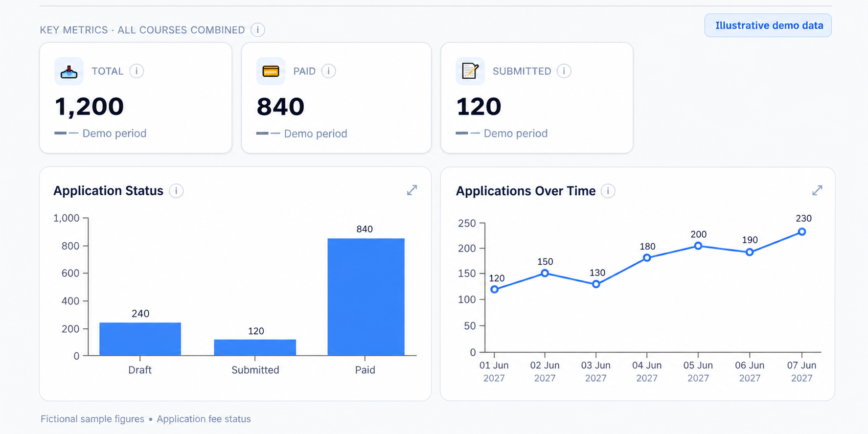868x434 pixels.
Task: Click the credit card icon on Paid card
Action: (271, 71)
